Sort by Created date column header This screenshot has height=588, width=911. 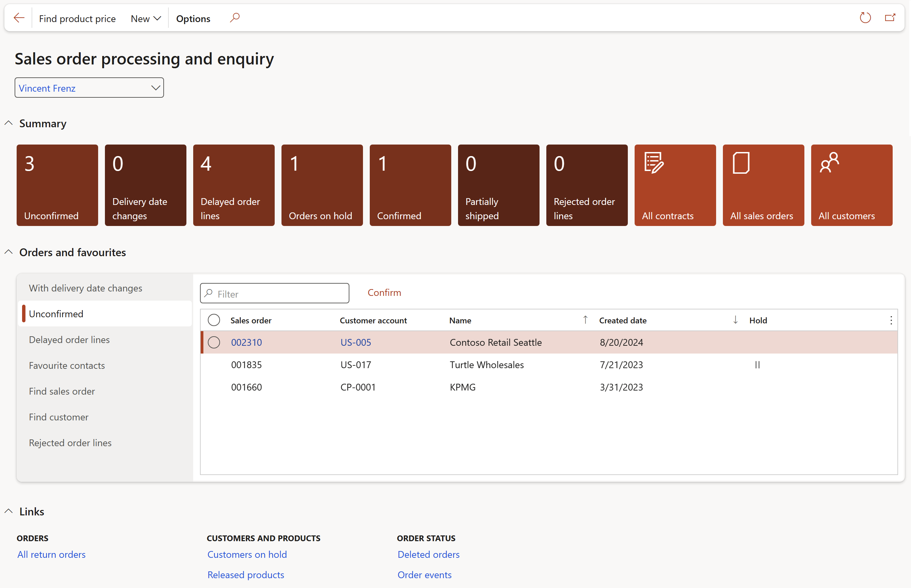click(622, 320)
